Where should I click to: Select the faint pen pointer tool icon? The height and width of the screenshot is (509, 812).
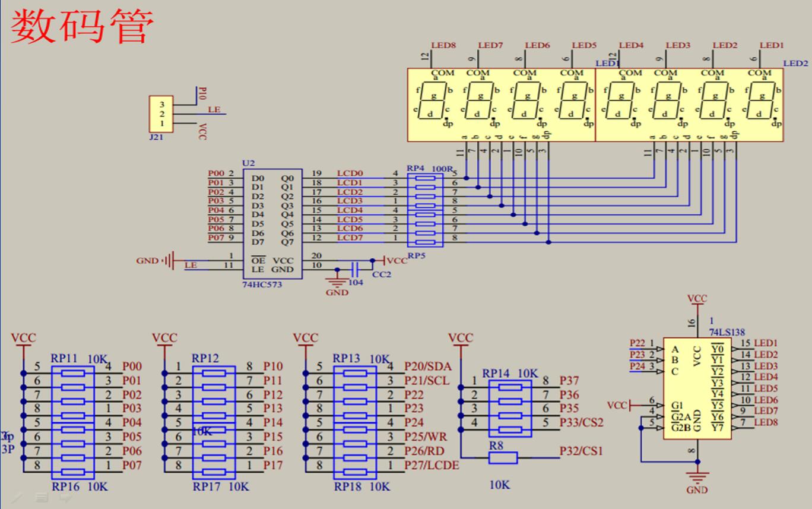(x=18, y=497)
